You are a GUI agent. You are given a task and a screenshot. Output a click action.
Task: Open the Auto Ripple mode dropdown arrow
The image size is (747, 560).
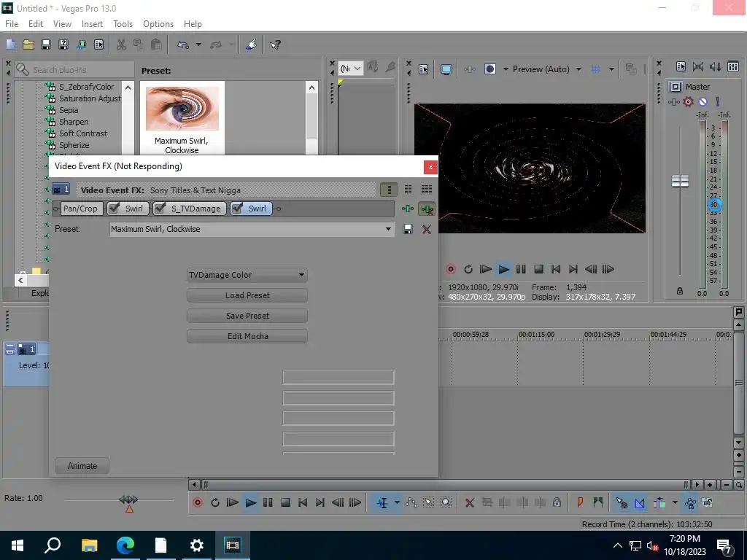coord(675,502)
